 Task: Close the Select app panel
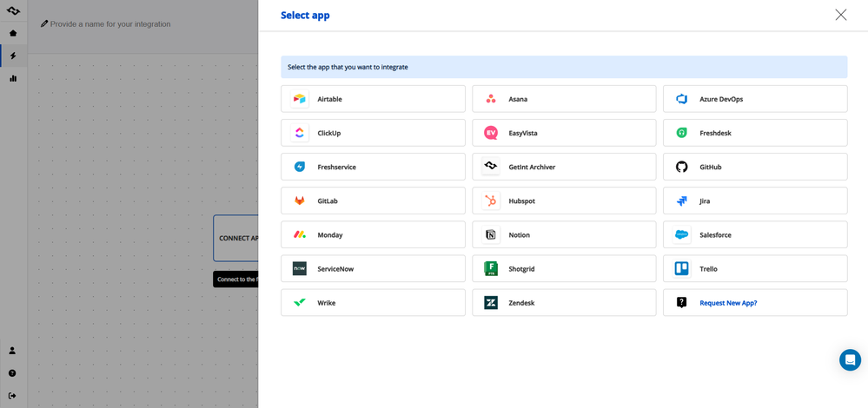(841, 15)
